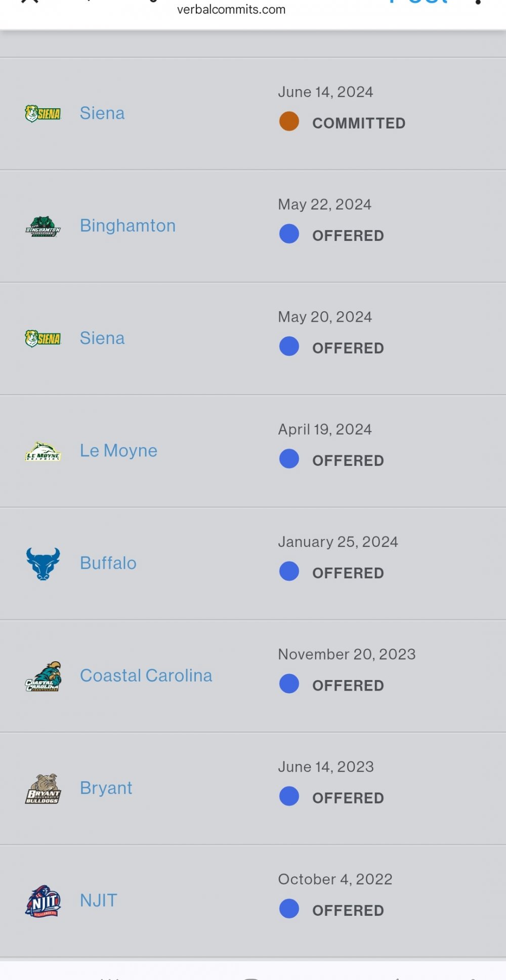
Task: Tap the verbalcommits.com address bar
Action: tap(231, 9)
